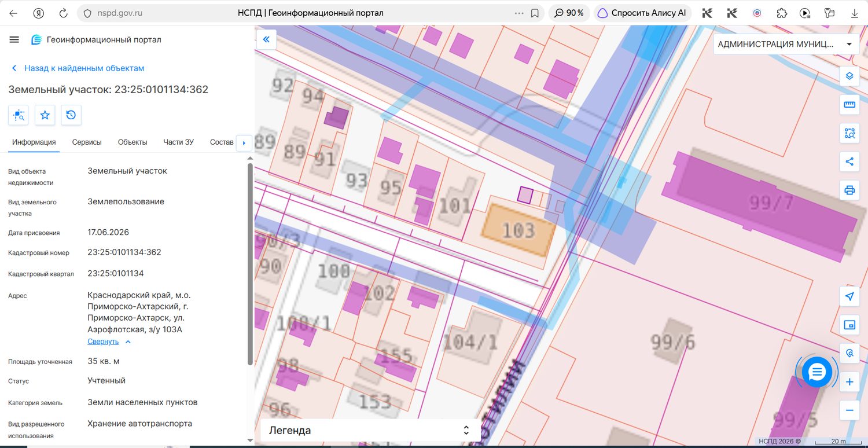The image size is (868, 448).
Task: Click the my-location arrow button
Action: point(849,296)
